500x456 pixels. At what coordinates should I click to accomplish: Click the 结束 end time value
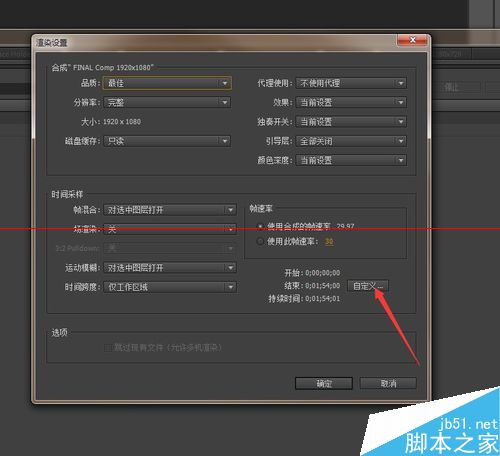click(x=323, y=286)
